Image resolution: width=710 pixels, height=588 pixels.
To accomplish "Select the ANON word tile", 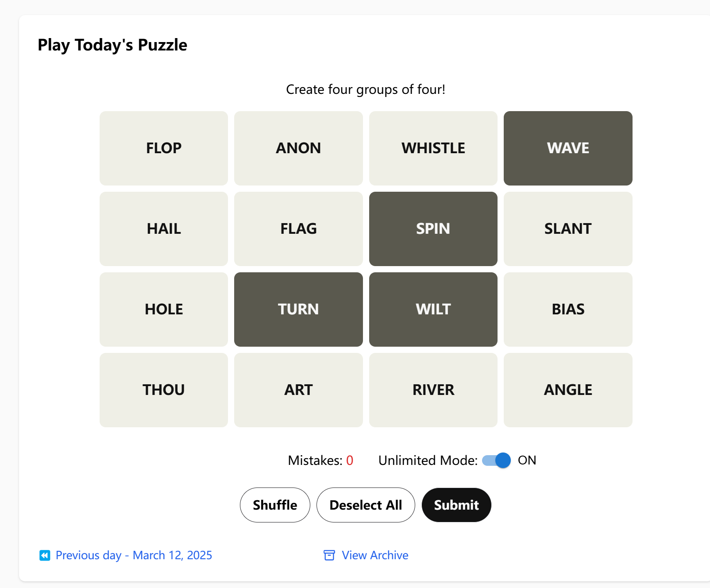I will tap(298, 148).
